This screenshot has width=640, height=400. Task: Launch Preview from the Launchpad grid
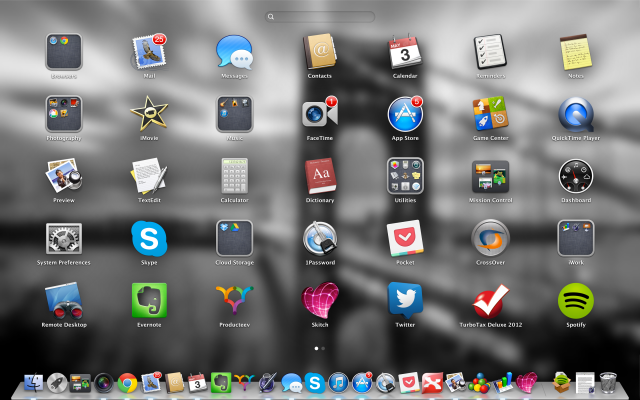coord(64,176)
